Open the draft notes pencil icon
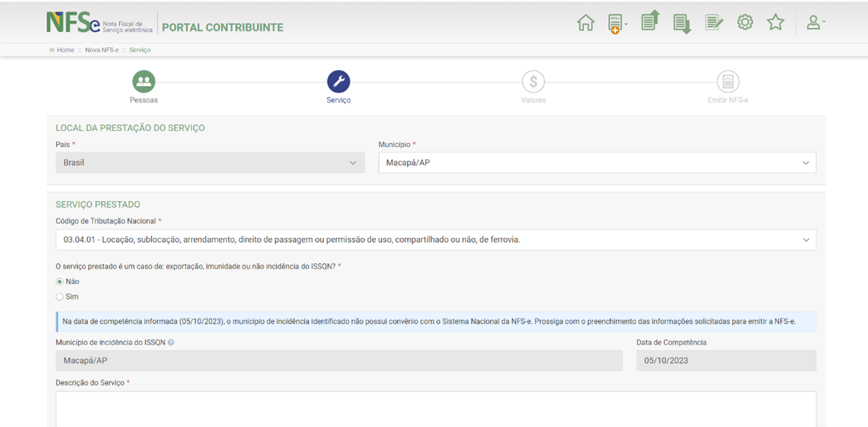This screenshot has height=427, width=868. [x=714, y=23]
